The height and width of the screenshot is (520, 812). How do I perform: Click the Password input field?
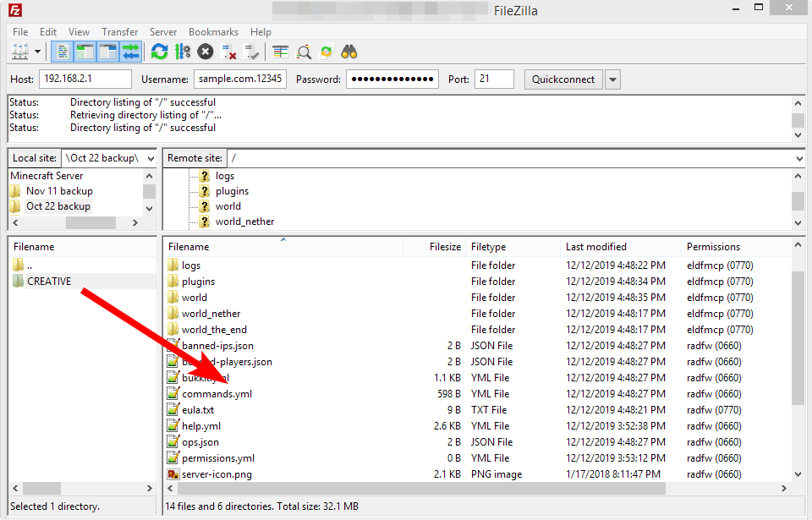click(x=392, y=79)
